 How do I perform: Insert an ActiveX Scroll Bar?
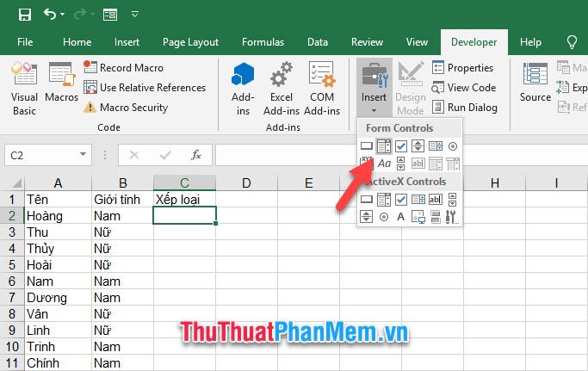[x=453, y=199]
